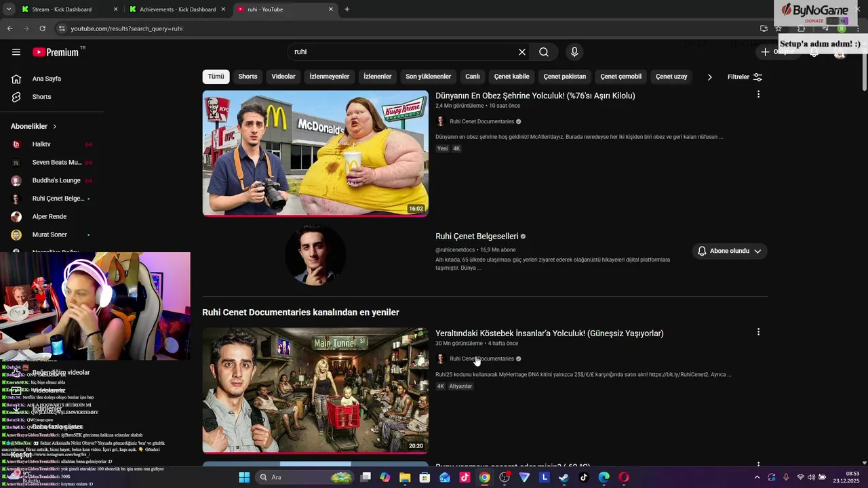Select the Çenet çernobil filter chip
This screenshot has height=488, width=868.
pos(620,77)
